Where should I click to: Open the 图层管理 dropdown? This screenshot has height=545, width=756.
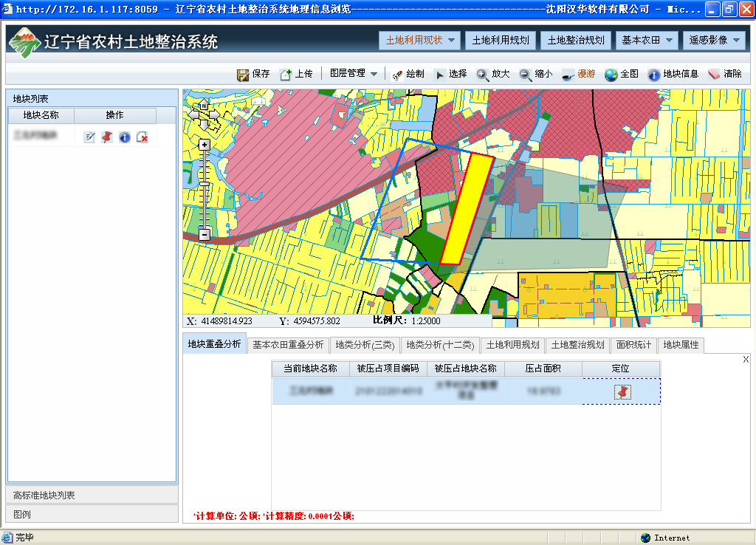pos(354,74)
